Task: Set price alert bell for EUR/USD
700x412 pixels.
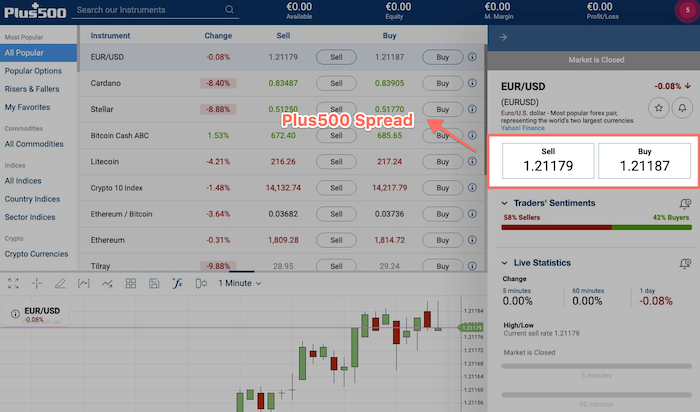Action: pyautogui.click(x=682, y=108)
